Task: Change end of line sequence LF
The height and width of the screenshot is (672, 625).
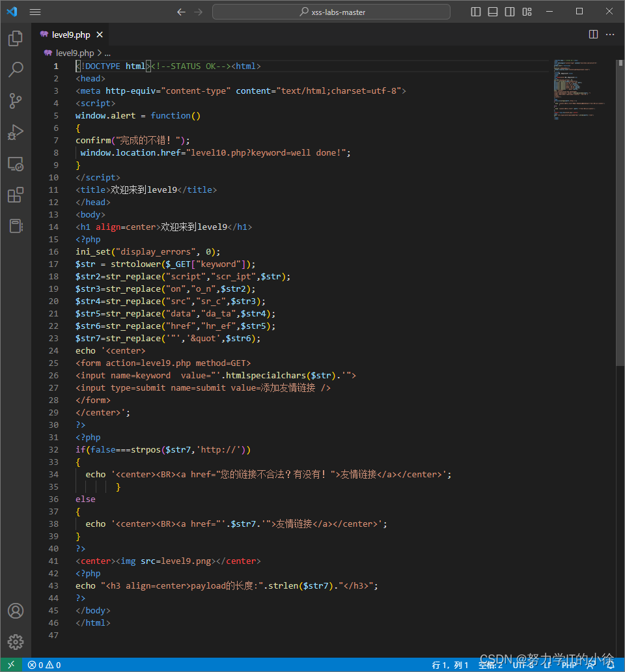Action: (x=548, y=665)
